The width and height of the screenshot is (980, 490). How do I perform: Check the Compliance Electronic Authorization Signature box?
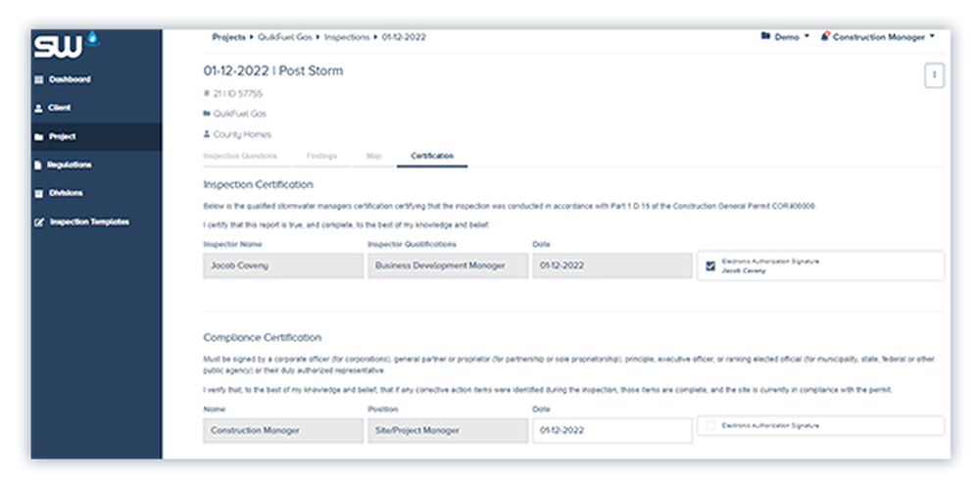tap(710, 426)
